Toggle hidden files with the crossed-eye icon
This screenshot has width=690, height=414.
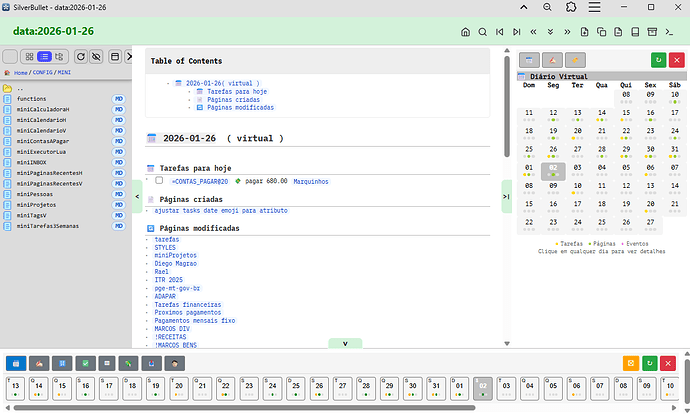[x=97, y=56]
